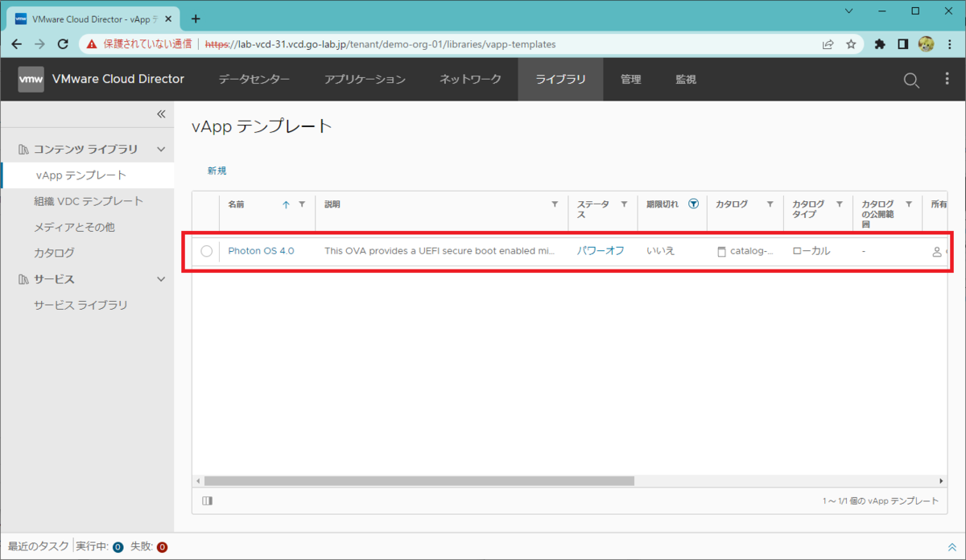Click the いいえ expired cell
Viewport: 966px width, 560px height.
(x=660, y=251)
